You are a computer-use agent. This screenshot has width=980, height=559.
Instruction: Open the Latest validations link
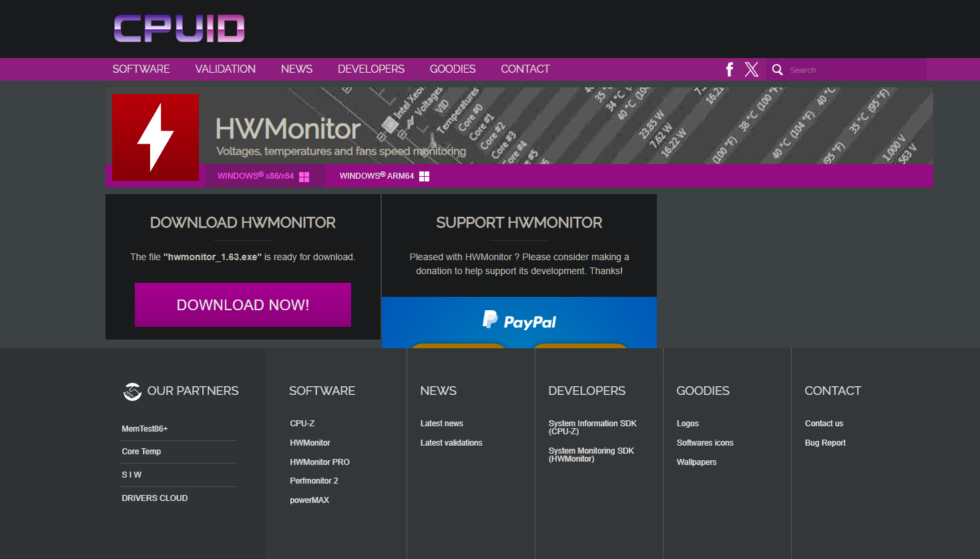(x=451, y=443)
